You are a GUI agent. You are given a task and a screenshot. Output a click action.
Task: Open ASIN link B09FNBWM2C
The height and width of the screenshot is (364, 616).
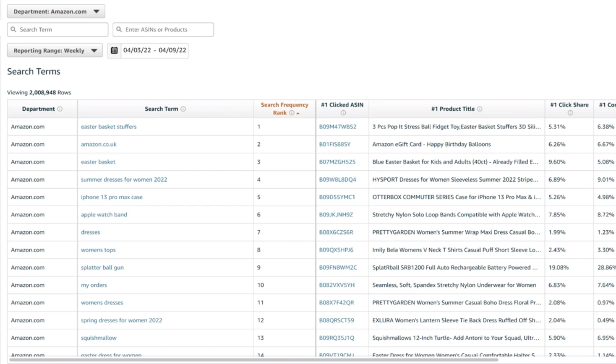[x=338, y=268]
